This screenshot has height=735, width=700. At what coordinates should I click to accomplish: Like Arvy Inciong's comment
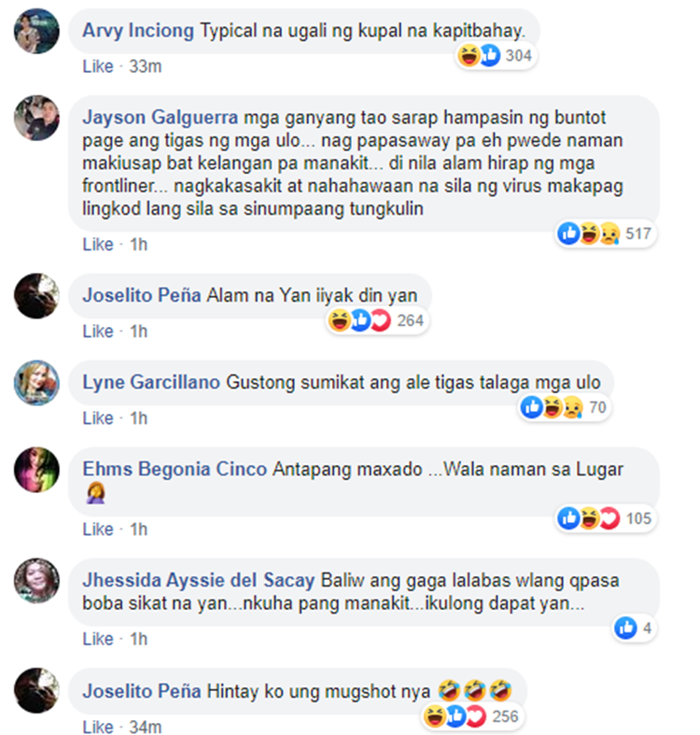pos(98,66)
